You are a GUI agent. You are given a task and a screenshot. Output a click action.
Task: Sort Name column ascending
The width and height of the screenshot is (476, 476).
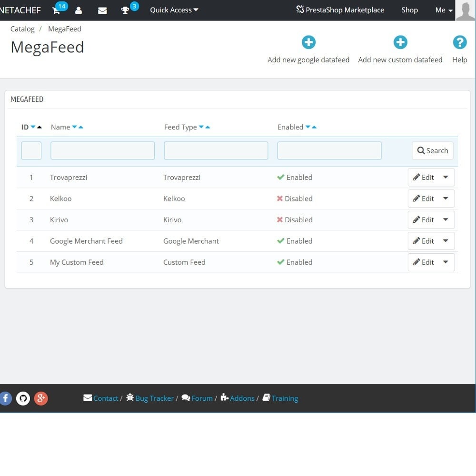(81, 127)
